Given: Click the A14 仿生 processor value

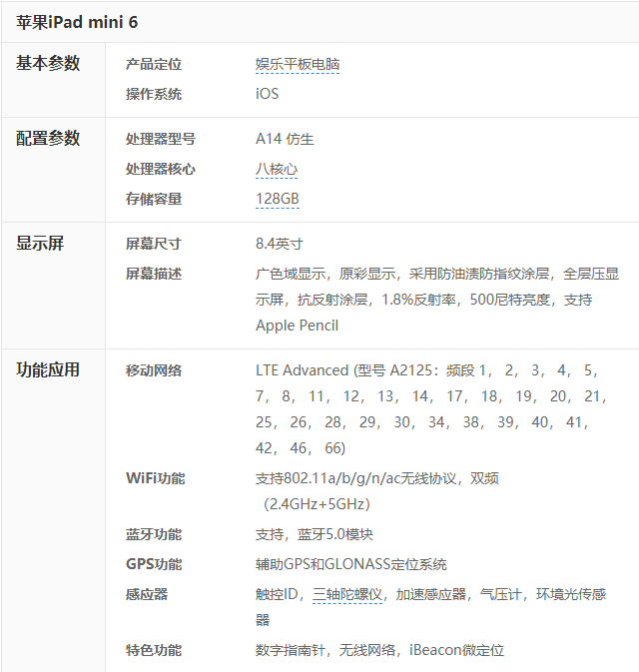Looking at the screenshot, I should pyautogui.click(x=285, y=139).
